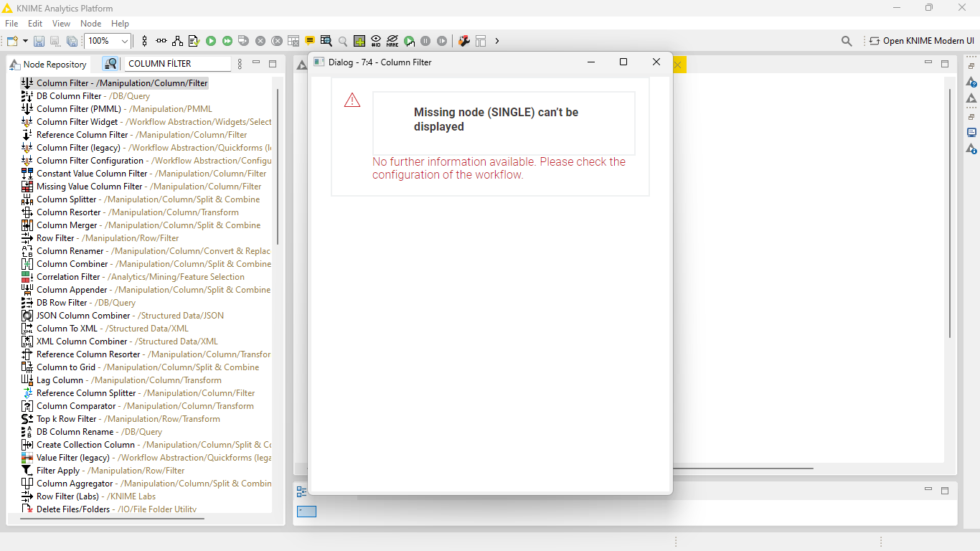Click the Resume loop execution icon

pos(442,41)
